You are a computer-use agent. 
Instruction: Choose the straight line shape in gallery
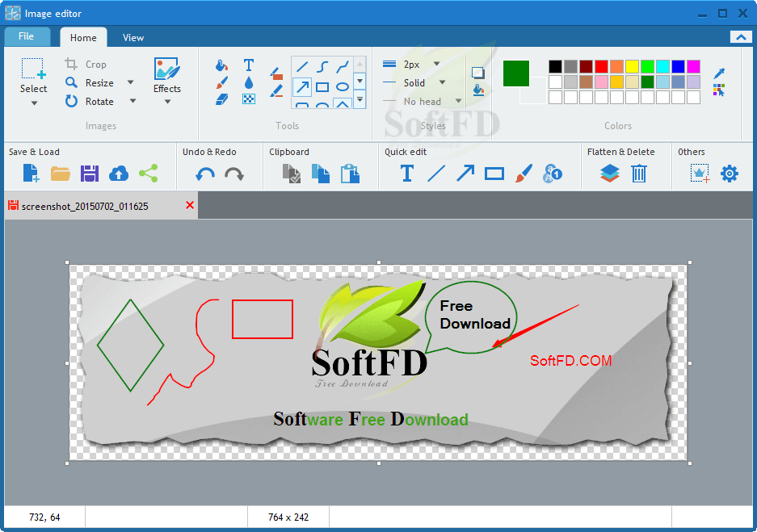302,66
